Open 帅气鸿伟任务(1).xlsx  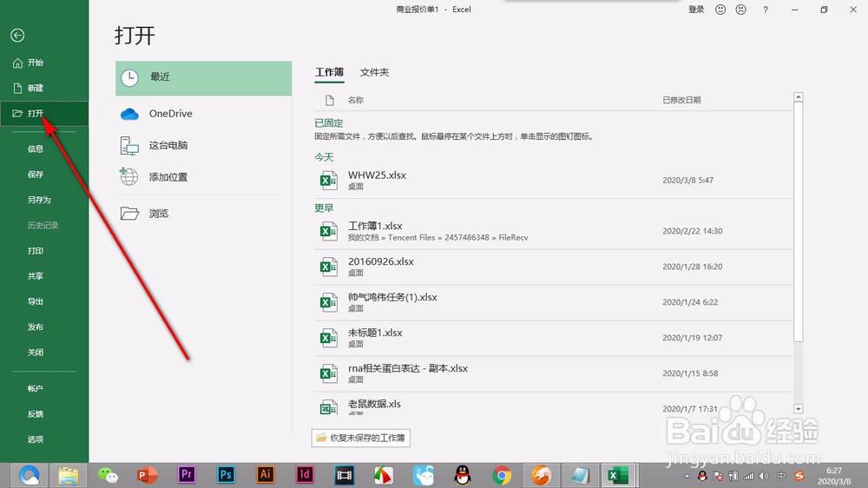(x=554, y=302)
